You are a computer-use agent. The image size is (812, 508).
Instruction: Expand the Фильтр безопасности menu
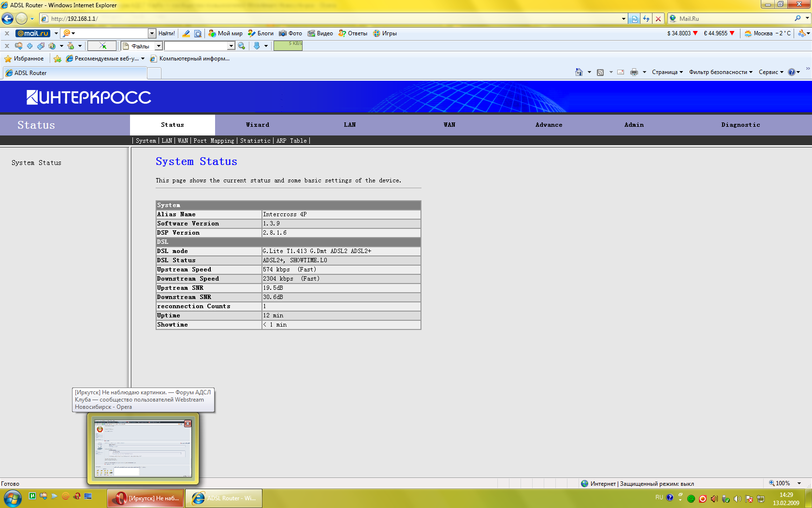click(x=720, y=72)
